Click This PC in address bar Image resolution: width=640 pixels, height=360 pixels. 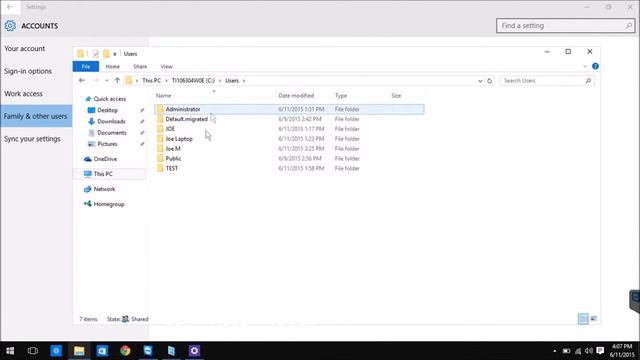coord(151,81)
